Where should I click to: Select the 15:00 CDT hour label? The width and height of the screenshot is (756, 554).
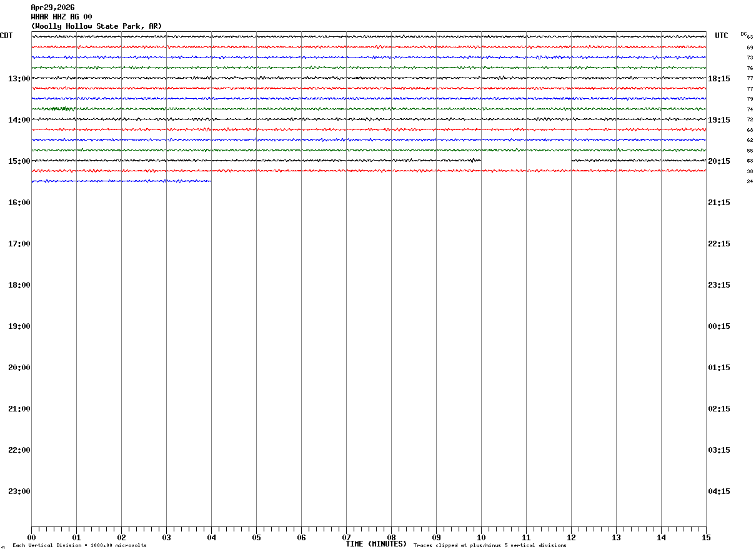pyautogui.click(x=19, y=161)
